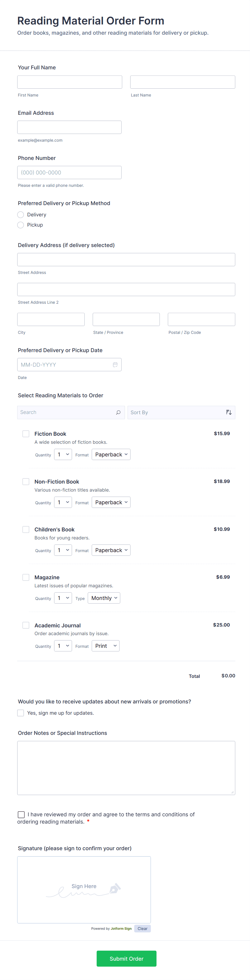Click the Order Notes text area
Viewport: 250px width, 980px height.
[x=126, y=768]
